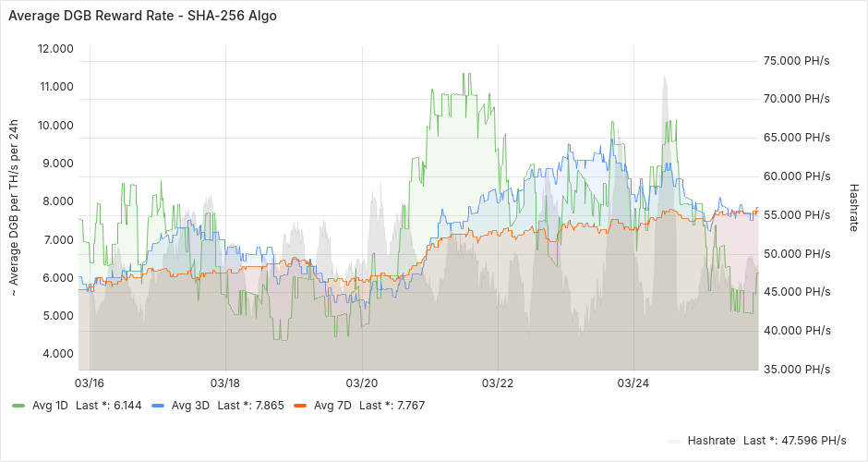Click the 12.000 tick on left y-axis
Screen dimensions: 868x462
tap(55, 49)
